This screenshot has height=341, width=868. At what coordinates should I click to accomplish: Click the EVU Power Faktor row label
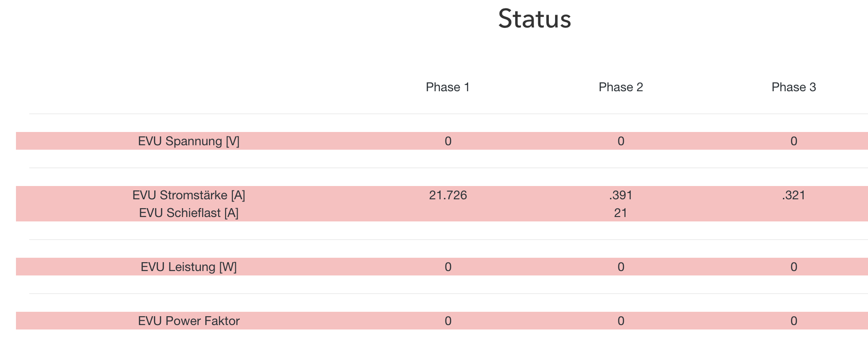point(189,321)
